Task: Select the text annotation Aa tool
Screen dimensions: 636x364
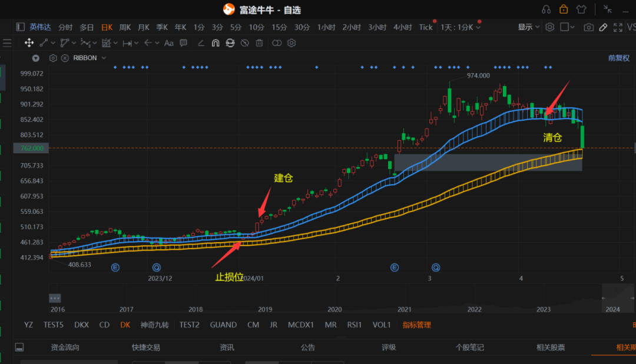Action: (x=169, y=43)
